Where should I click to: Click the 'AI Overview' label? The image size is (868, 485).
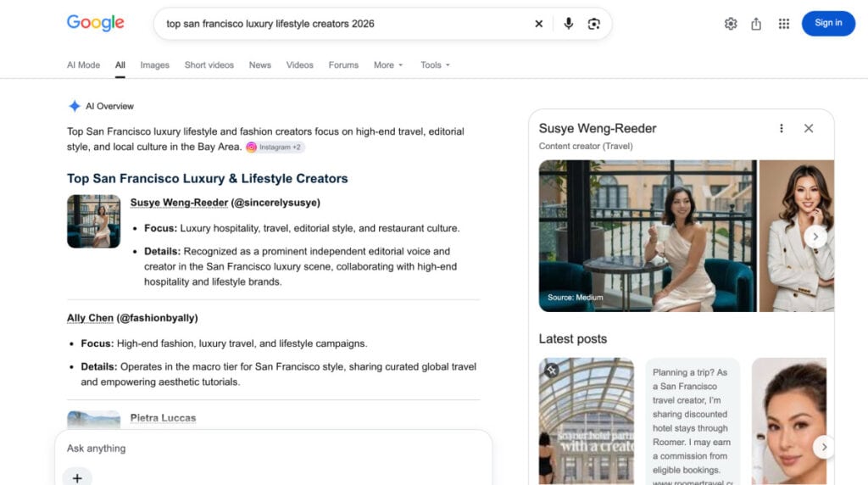(x=109, y=106)
